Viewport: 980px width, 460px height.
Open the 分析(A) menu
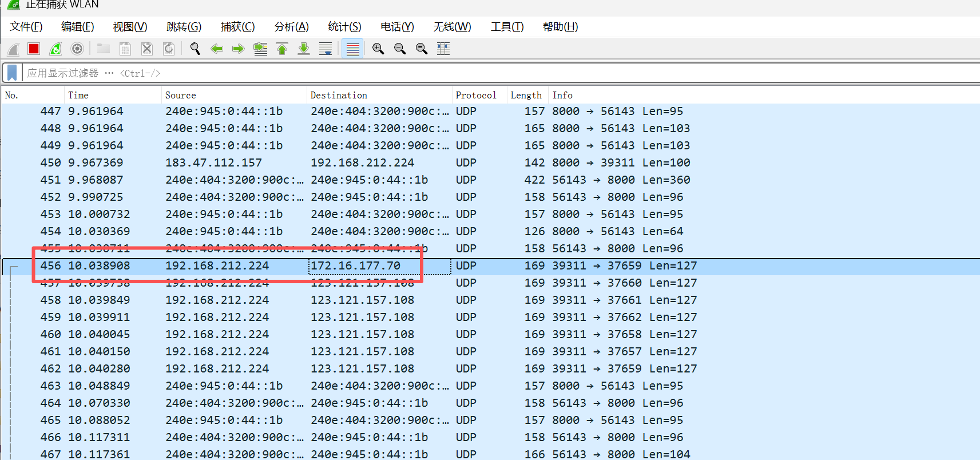click(x=292, y=27)
